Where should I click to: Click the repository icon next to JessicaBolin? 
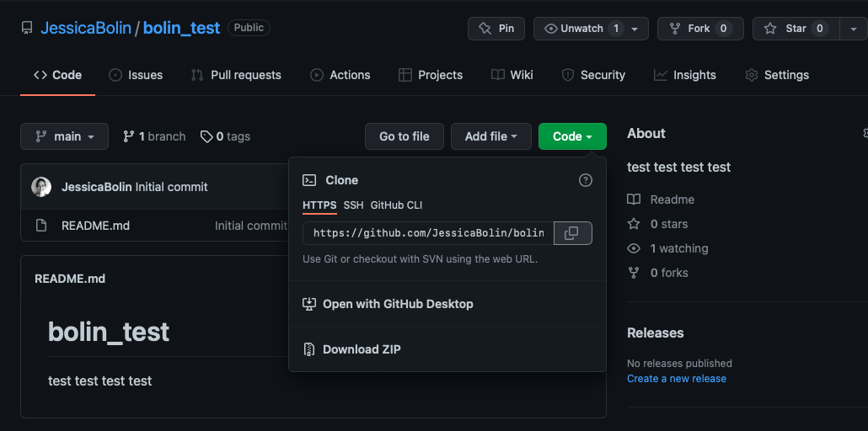coord(28,28)
